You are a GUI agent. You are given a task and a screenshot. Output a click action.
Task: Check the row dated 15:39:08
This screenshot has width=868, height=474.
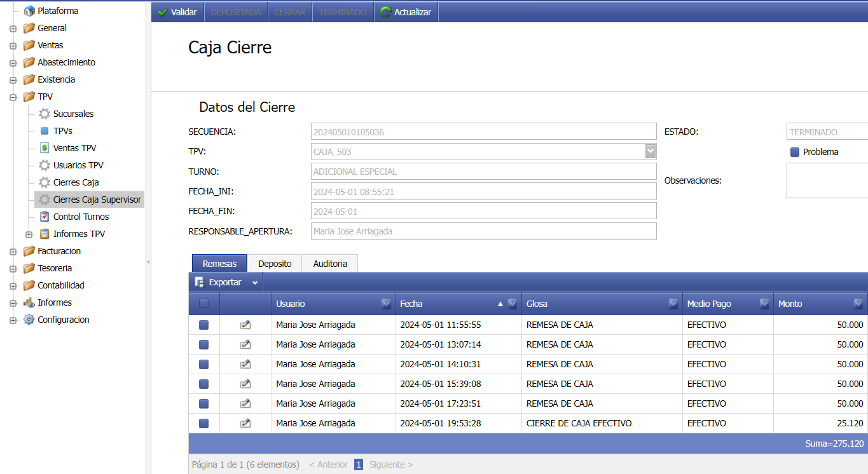point(203,384)
